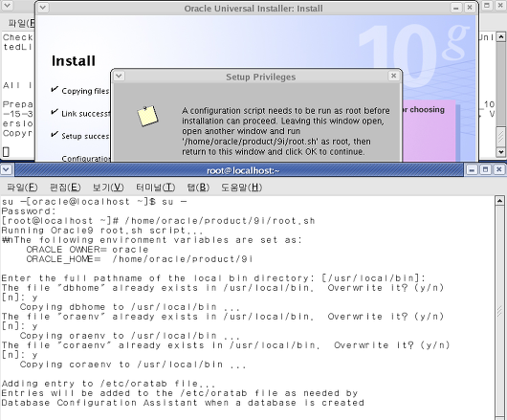
Task: Open window menu of the background terminal window
Action: tap(7, 5)
